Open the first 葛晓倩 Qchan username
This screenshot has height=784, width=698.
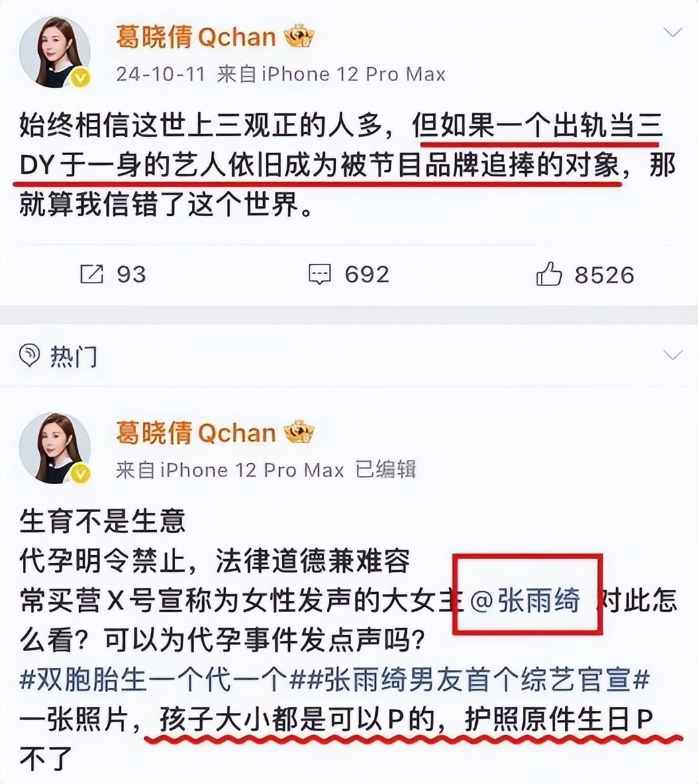[196, 36]
